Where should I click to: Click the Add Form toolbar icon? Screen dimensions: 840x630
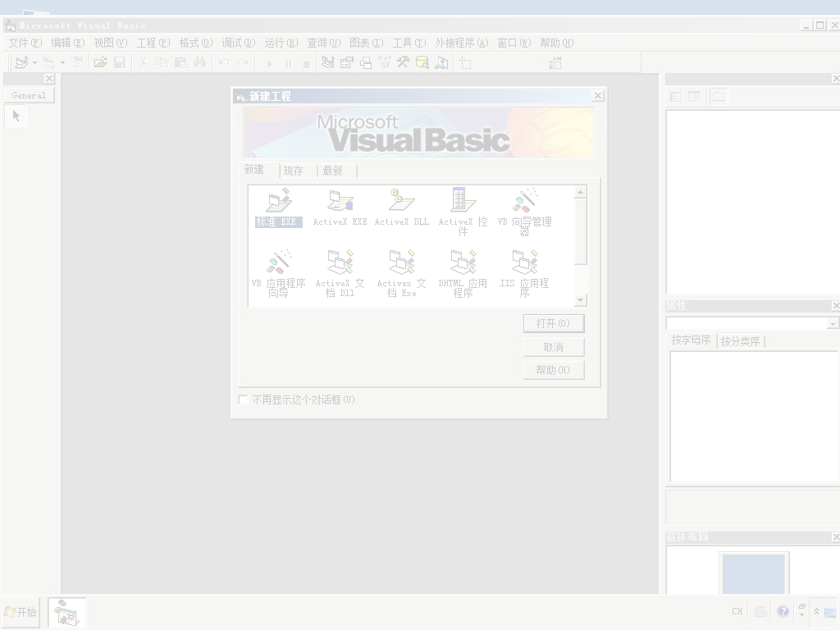click(48, 62)
